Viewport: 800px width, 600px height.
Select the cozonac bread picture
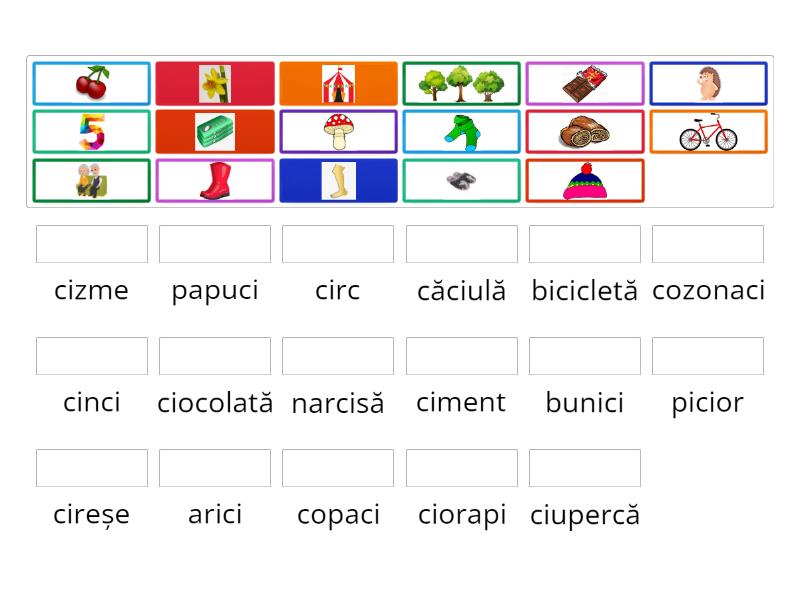[x=584, y=131]
